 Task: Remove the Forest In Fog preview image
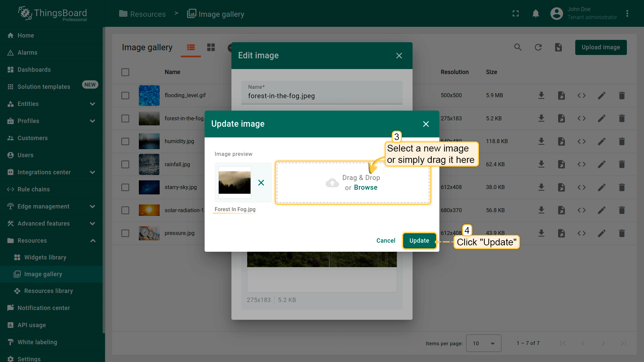[x=261, y=183]
